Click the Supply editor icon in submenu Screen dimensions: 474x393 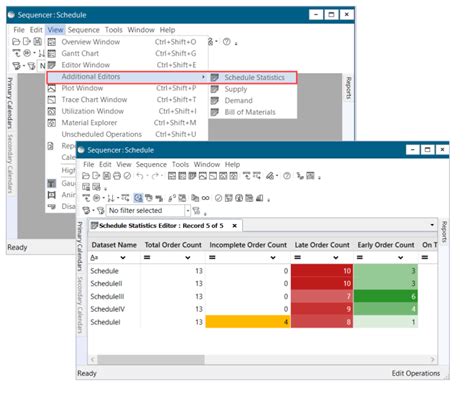tap(215, 89)
